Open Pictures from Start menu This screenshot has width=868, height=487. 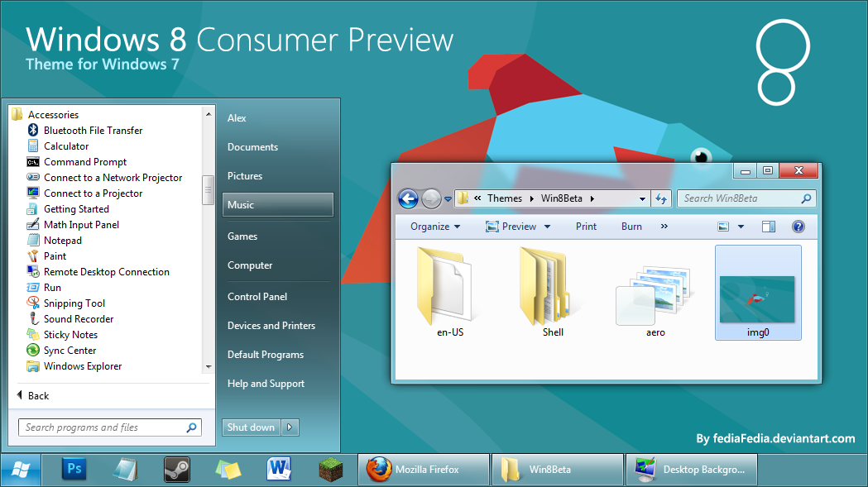point(245,175)
